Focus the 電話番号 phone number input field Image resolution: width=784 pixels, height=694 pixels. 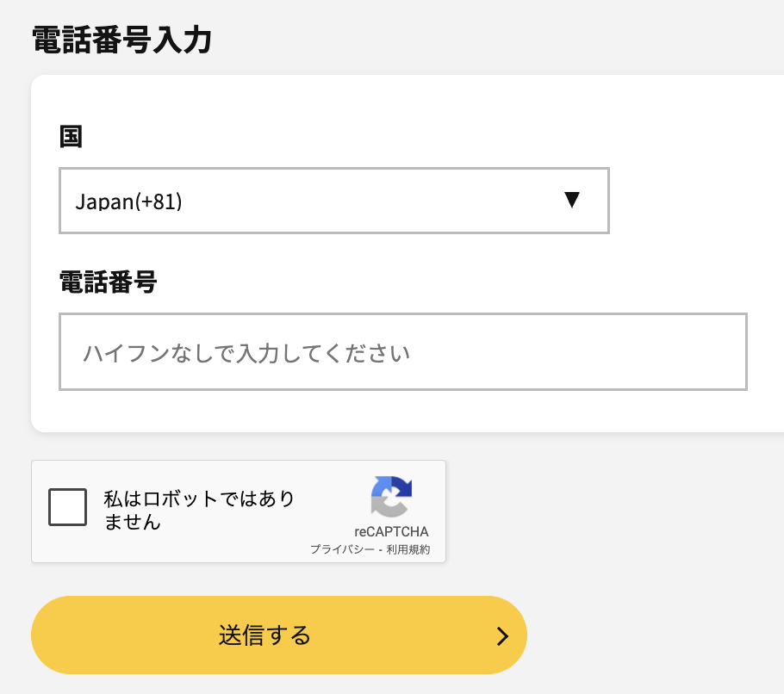(x=403, y=352)
